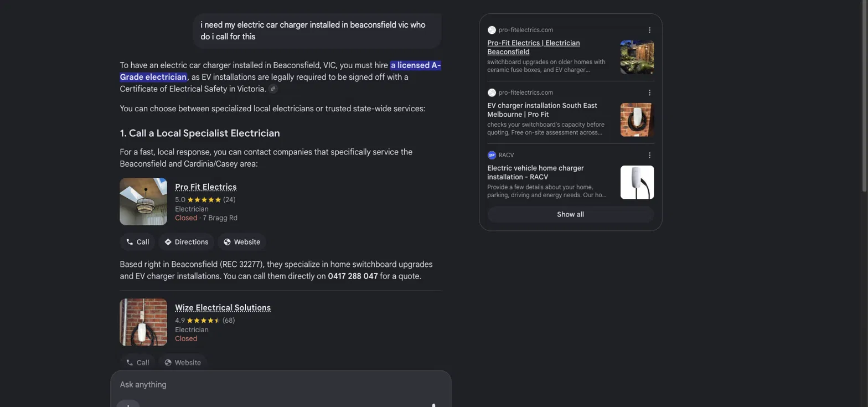
Task: Click the favicon above 'Pro-Fit Electrics | Electrician Beaconsfield'
Action: (x=492, y=30)
